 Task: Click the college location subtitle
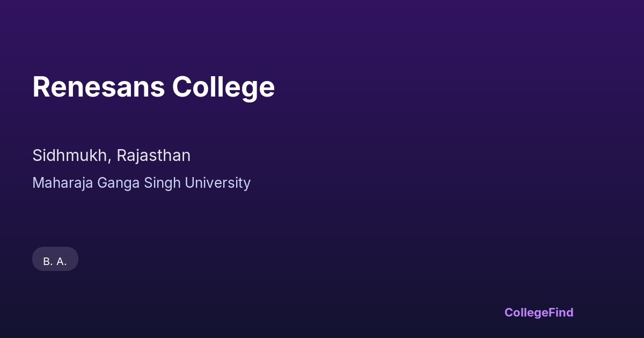111,156
